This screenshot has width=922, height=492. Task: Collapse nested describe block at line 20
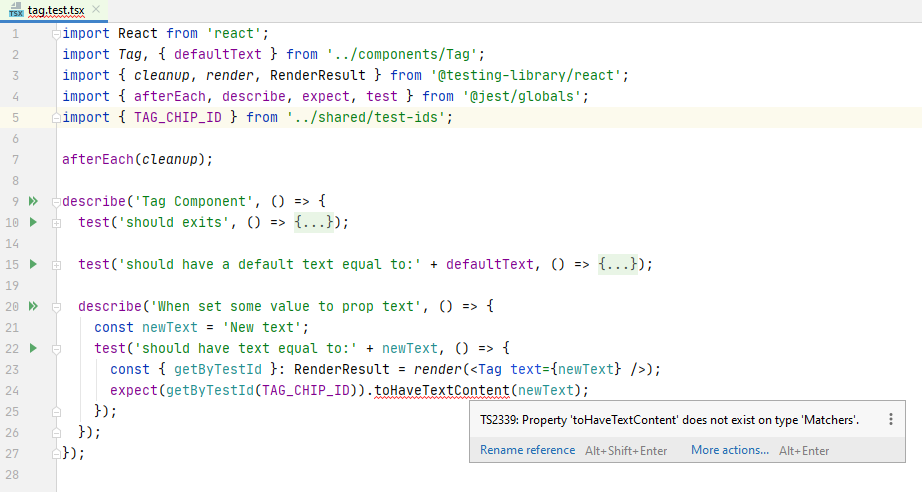(x=56, y=307)
